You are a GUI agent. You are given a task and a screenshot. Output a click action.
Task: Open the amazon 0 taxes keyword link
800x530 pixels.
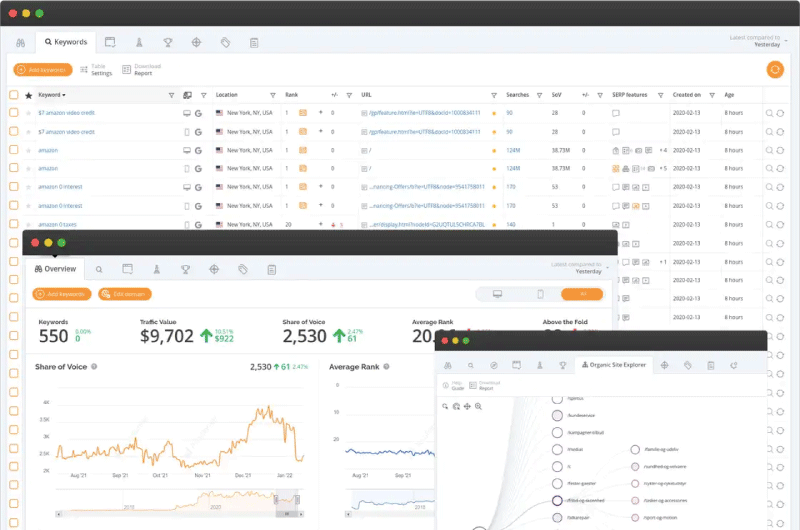click(57, 224)
